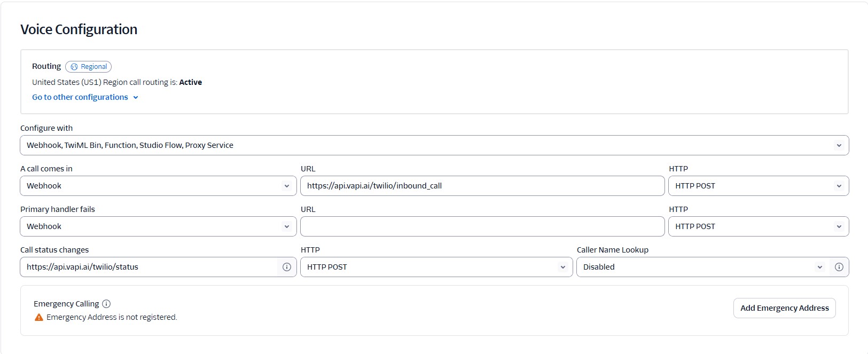Click the Go to other configurations link

click(x=80, y=97)
